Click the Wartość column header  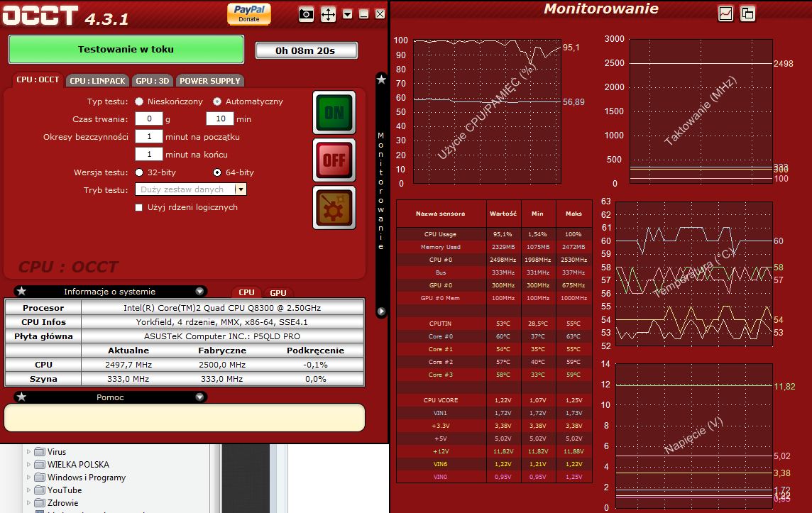[503, 214]
